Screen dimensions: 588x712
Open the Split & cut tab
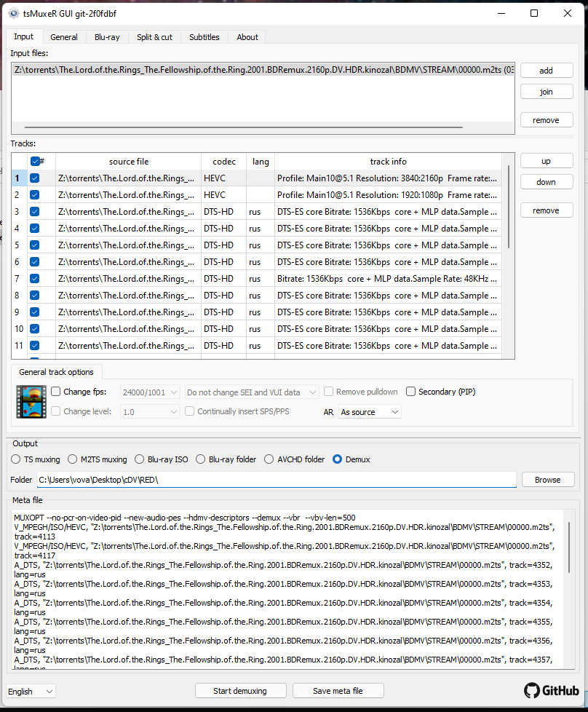click(154, 37)
